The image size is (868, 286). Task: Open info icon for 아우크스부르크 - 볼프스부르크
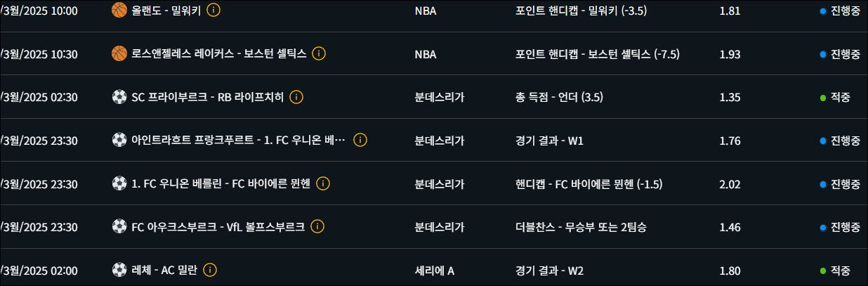click(317, 226)
